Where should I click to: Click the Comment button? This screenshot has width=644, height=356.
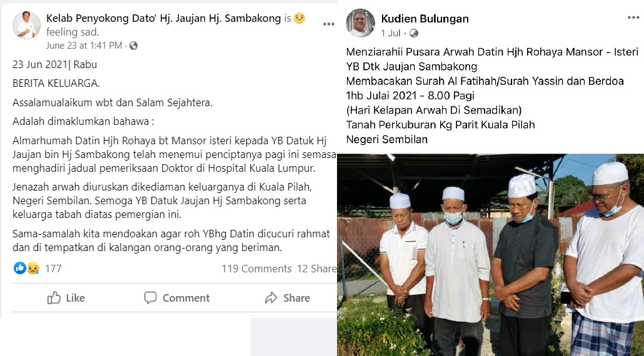coord(176,298)
